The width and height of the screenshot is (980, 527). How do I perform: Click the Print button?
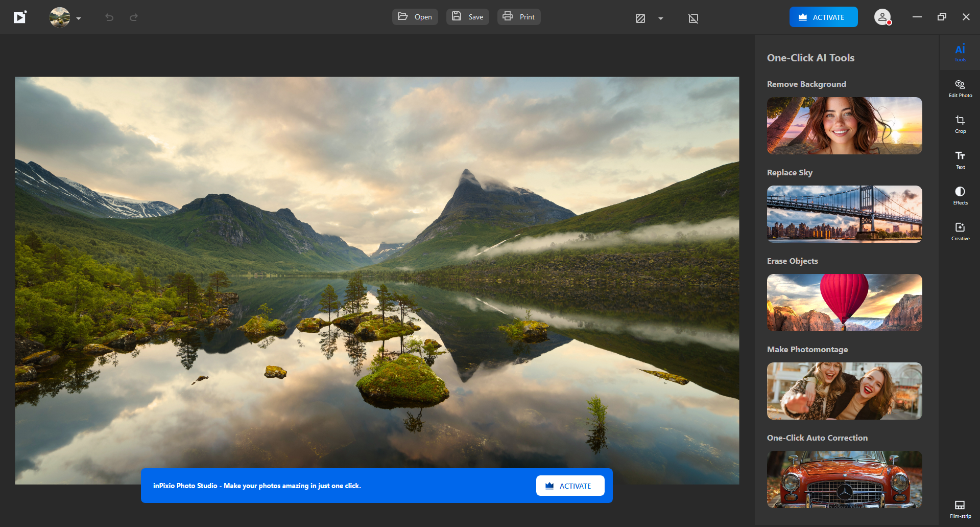(519, 17)
